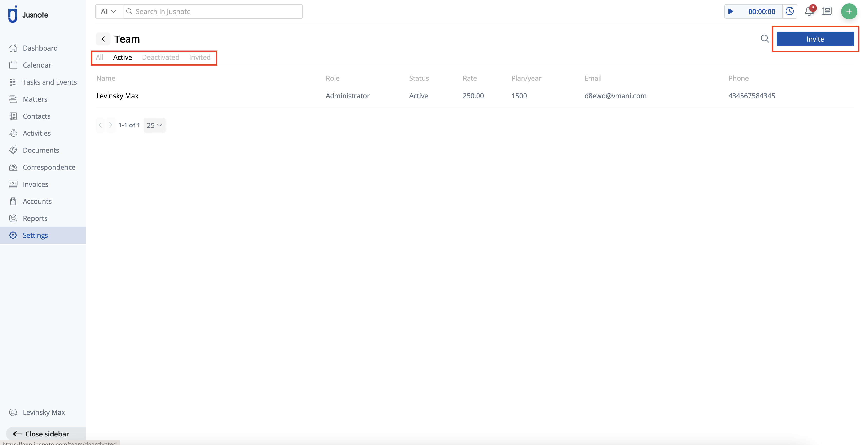Switch to the Active tab
This screenshot has width=868, height=445.
[122, 57]
